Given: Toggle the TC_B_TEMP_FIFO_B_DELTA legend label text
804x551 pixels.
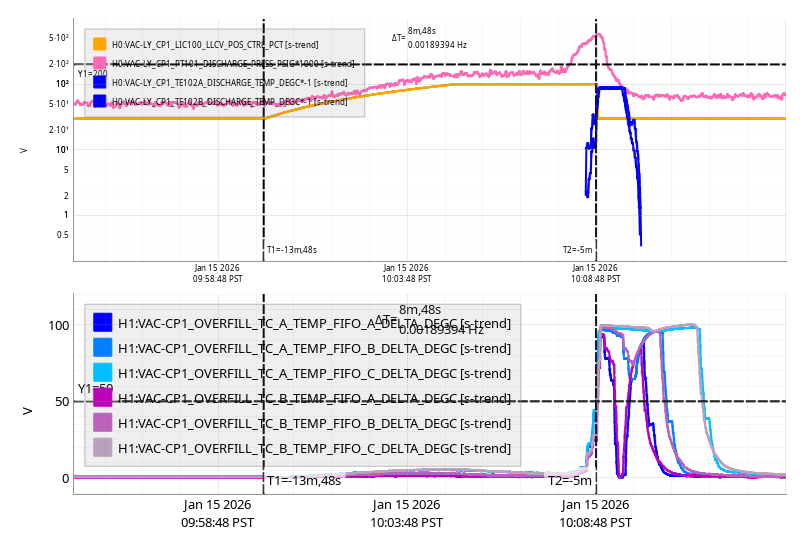Looking at the screenshot, I should pyautogui.click(x=314, y=423).
